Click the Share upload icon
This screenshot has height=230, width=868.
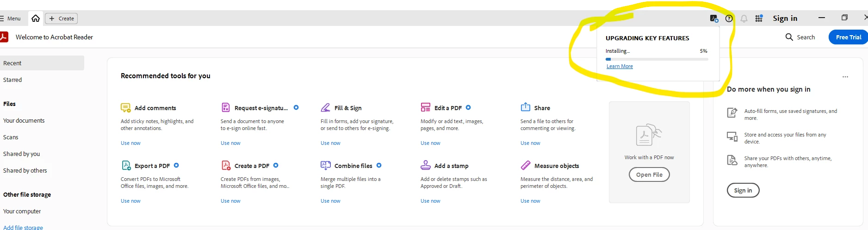(526, 107)
